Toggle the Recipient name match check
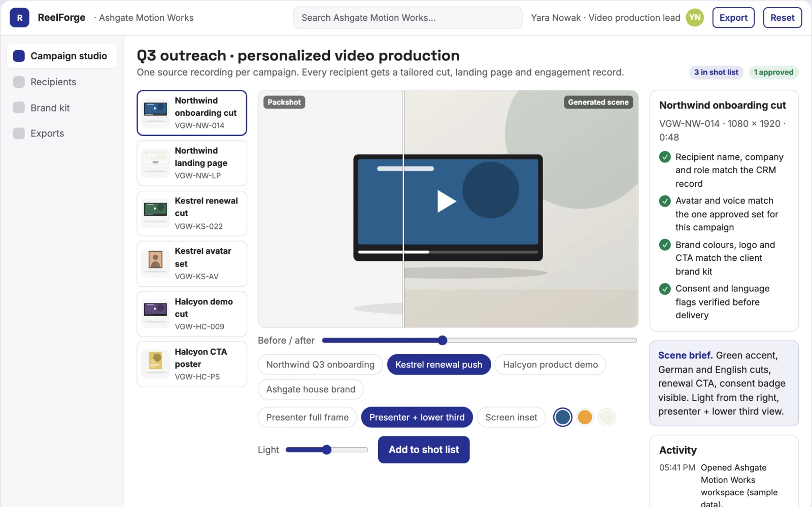Viewport: 812px width, 507px height. click(x=665, y=157)
